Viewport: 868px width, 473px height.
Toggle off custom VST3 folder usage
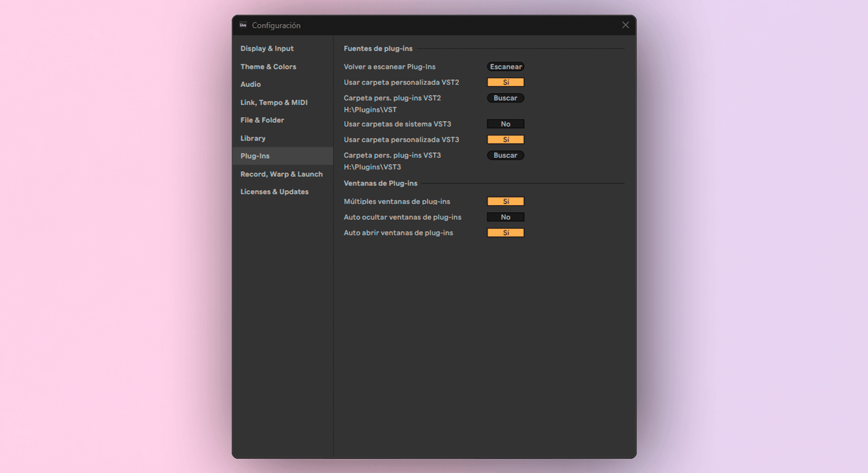[505, 140]
